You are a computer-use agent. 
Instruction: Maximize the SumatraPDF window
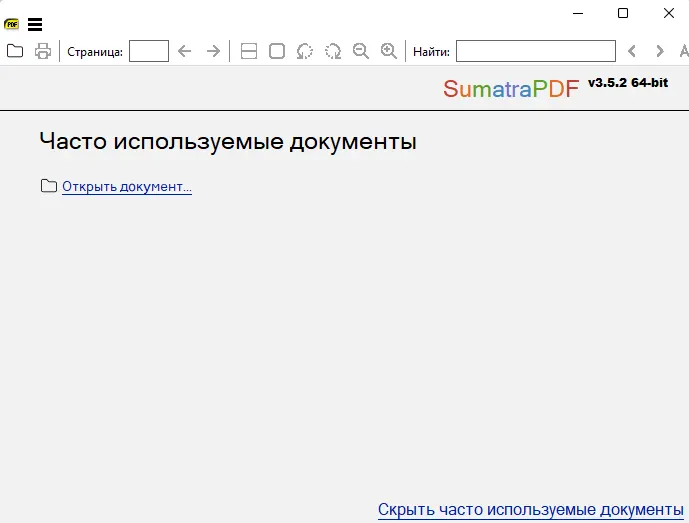click(623, 13)
